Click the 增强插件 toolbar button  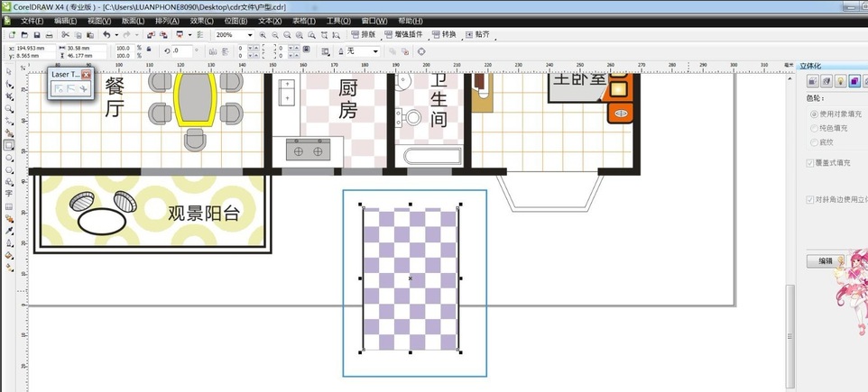tap(403, 34)
